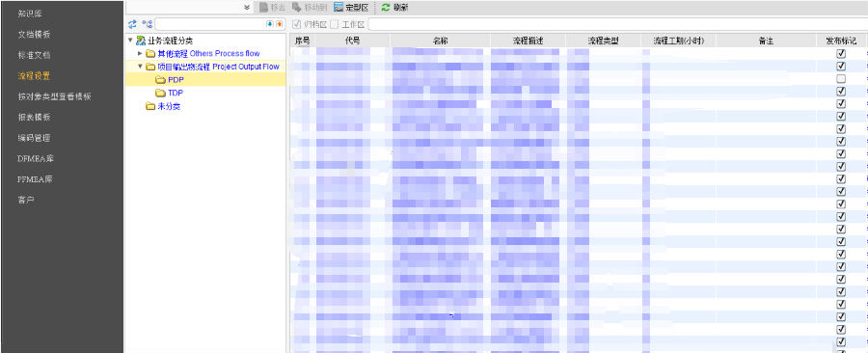Click the blue sync arrows icon above tree

pyautogui.click(x=132, y=24)
